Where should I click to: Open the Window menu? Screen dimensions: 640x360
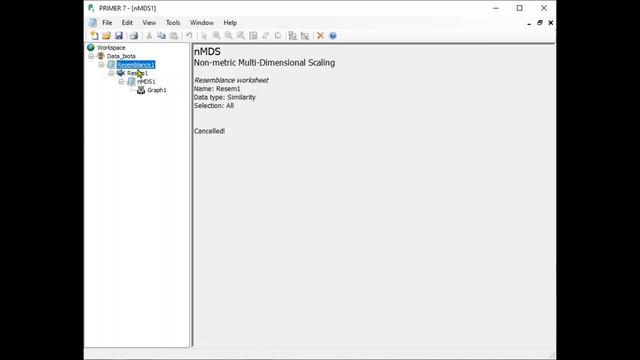click(x=202, y=23)
